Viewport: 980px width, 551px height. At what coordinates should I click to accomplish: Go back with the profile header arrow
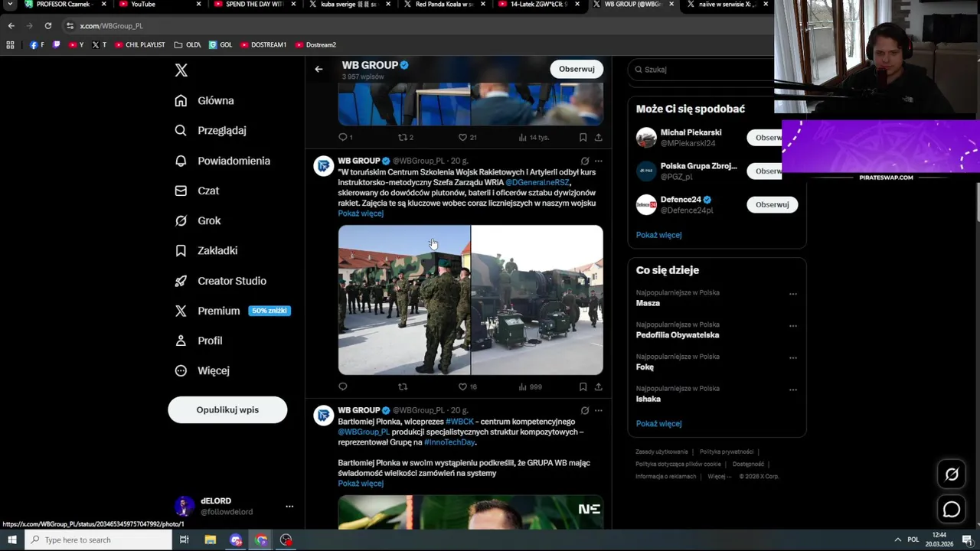pos(318,69)
